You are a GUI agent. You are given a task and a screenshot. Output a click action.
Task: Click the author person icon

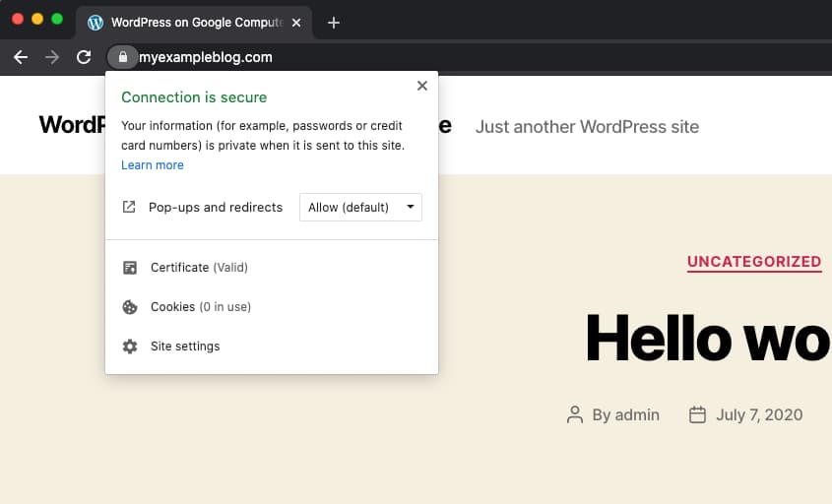coord(575,414)
